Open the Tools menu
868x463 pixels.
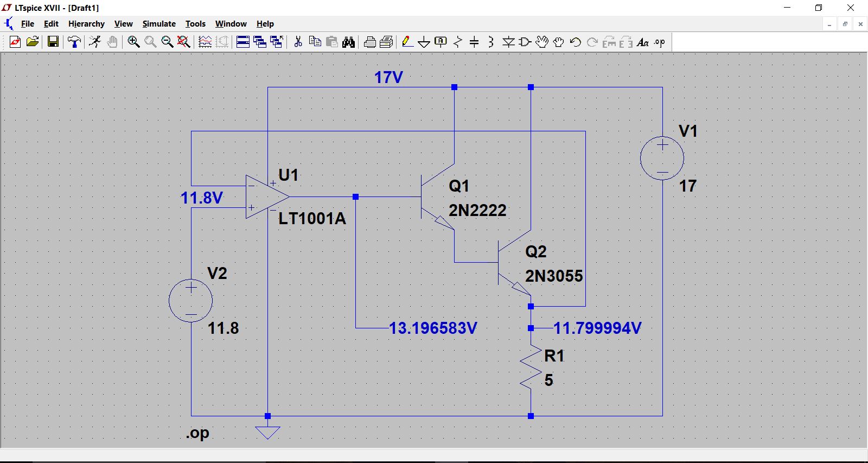pos(195,24)
